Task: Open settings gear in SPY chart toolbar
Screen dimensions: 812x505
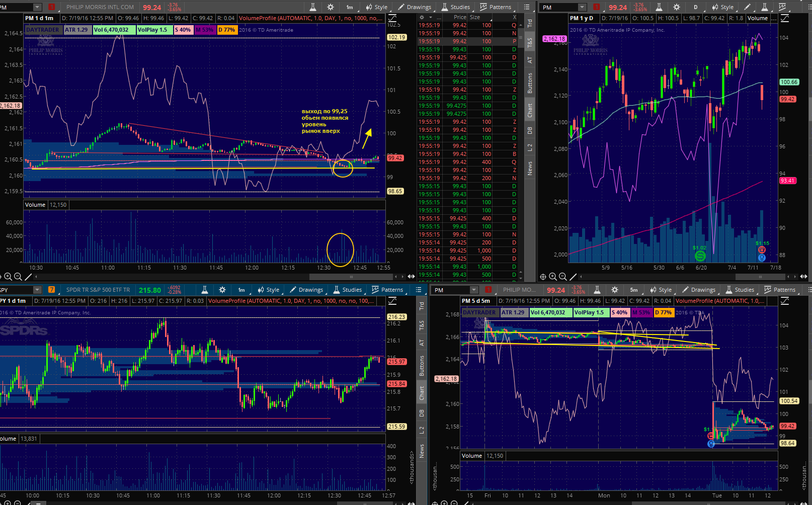Action: [x=222, y=290]
